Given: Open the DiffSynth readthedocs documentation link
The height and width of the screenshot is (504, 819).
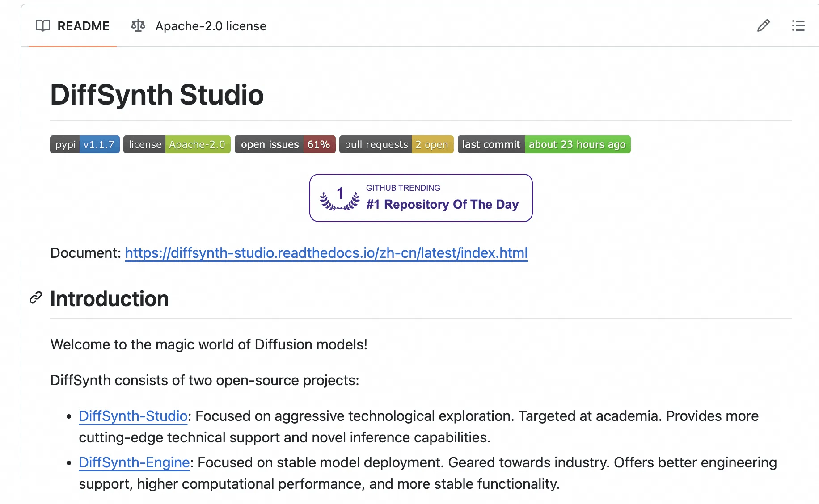Looking at the screenshot, I should [326, 253].
